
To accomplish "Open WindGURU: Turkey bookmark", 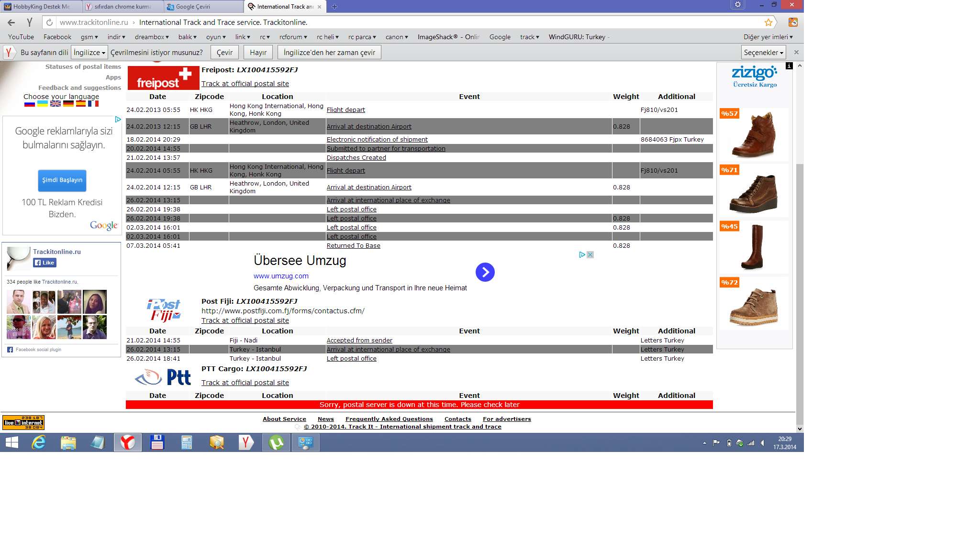I will point(579,37).
